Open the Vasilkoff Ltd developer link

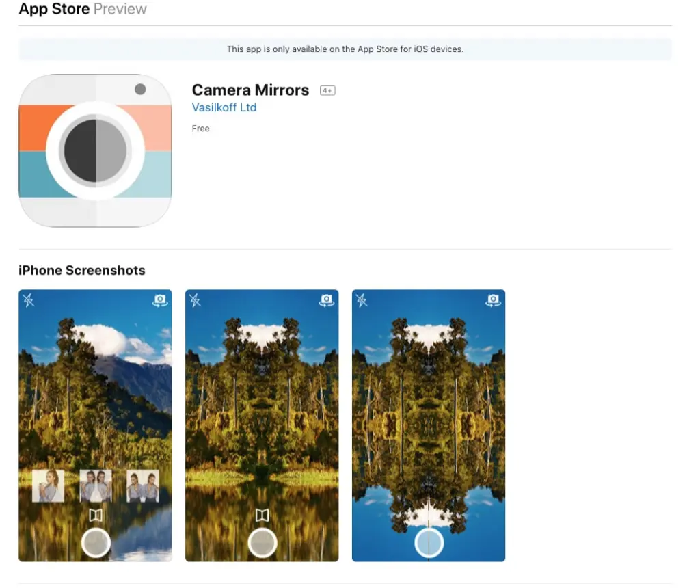coord(224,107)
